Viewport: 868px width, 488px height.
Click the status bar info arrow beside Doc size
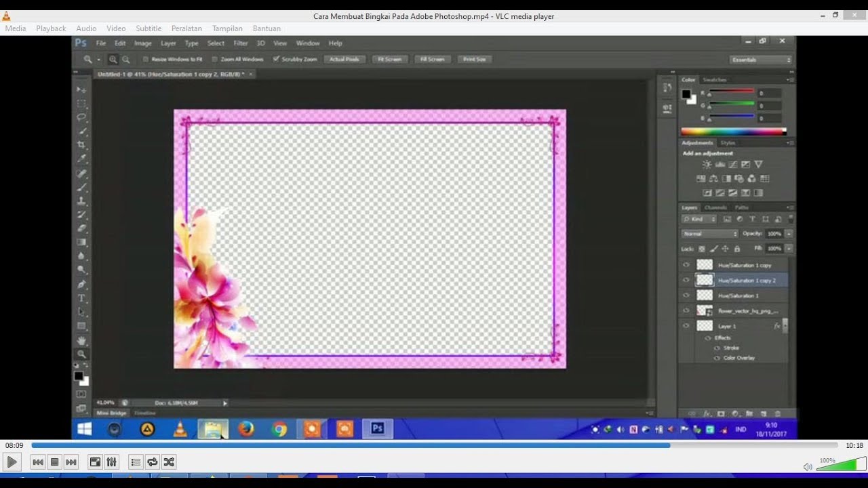(x=225, y=403)
